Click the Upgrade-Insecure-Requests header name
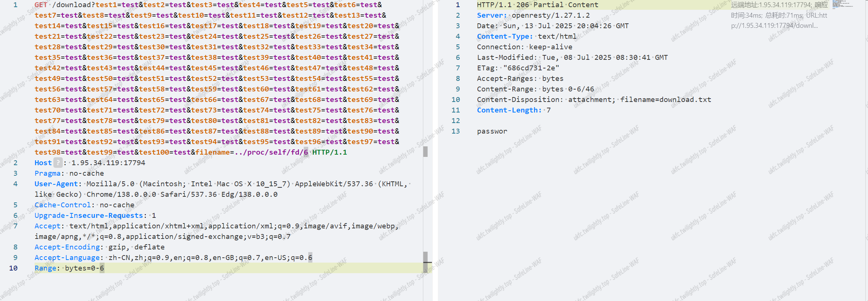 [x=89, y=216]
